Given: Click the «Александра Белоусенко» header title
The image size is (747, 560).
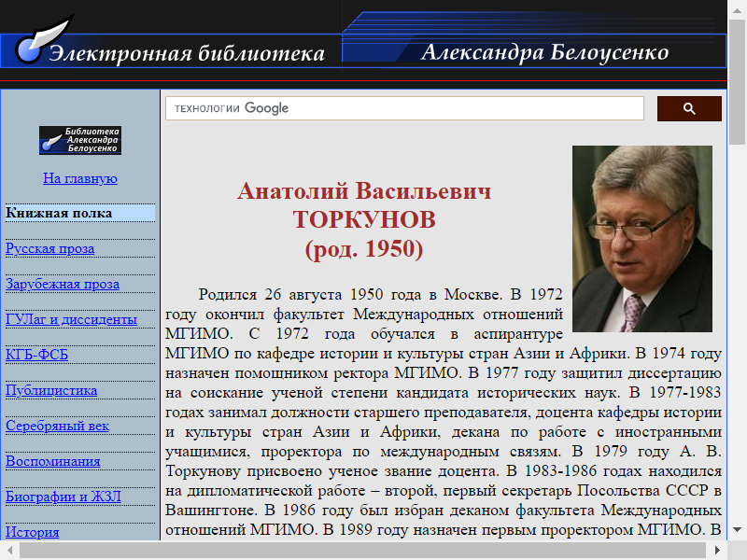Looking at the screenshot, I should (x=545, y=52).
